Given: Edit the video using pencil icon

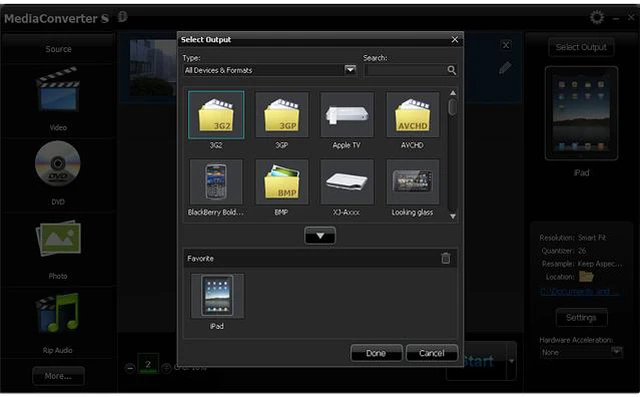Looking at the screenshot, I should (505, 68).
